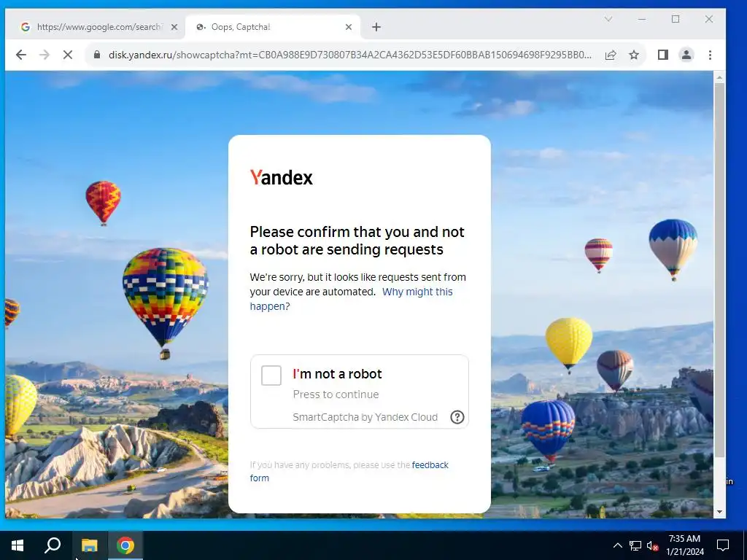
Task: Open the network status tray icon
Action: coord(635,545)
